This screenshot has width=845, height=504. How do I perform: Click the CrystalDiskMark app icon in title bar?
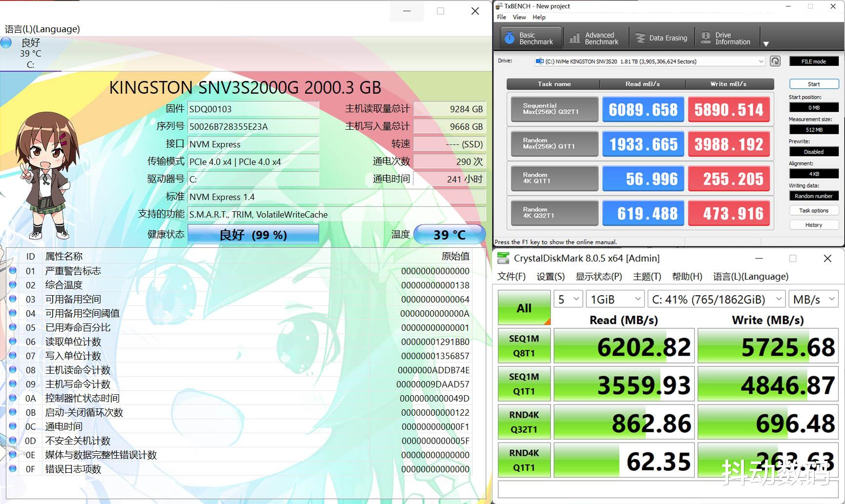pyautogui.click(x=503, y=258)
